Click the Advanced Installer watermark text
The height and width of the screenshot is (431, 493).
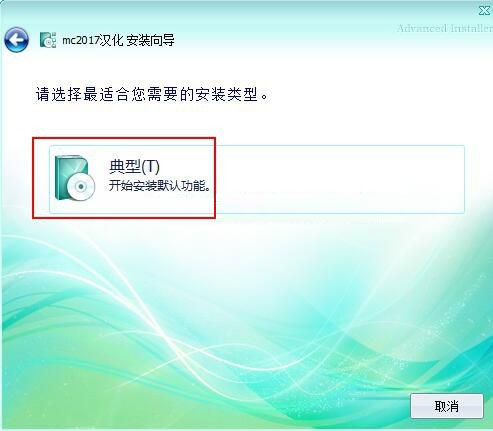coord(445,28)
